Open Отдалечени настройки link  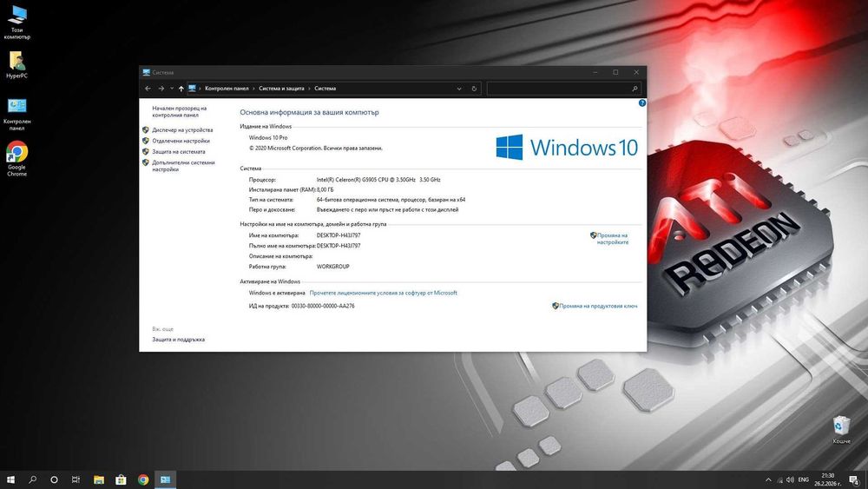point(181,141)
